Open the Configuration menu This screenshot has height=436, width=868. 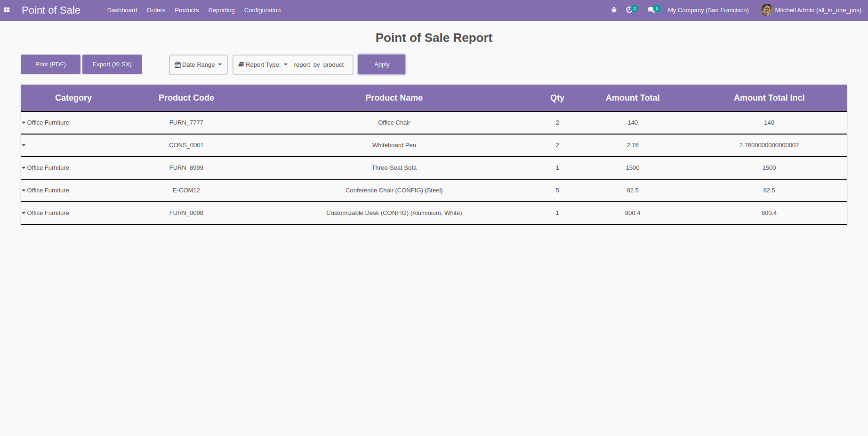(x=262, y=10)
